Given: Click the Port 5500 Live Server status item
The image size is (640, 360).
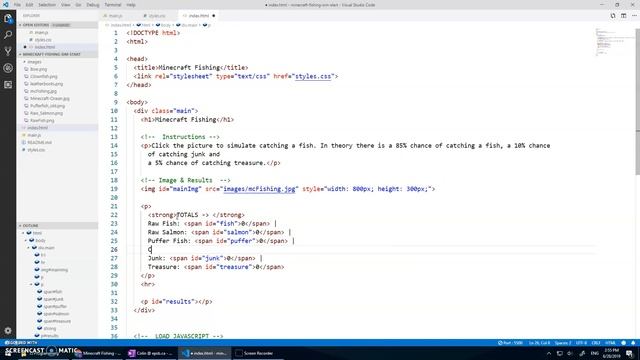Looking at the screenshot, I should tap(510, 343).
